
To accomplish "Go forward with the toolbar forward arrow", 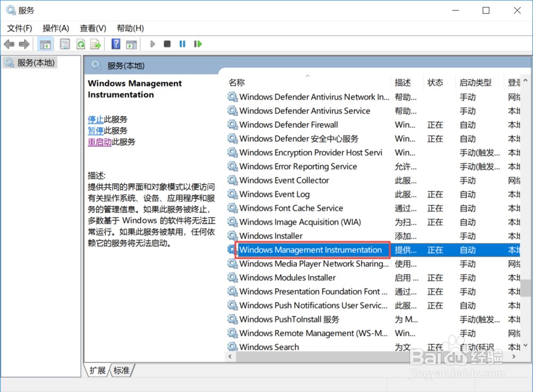I will pos(24,44).
